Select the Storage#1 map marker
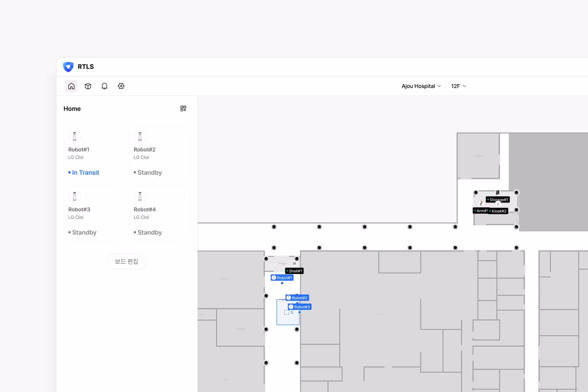588x392 pixels. pyautogui.click(x=498, y=200)
